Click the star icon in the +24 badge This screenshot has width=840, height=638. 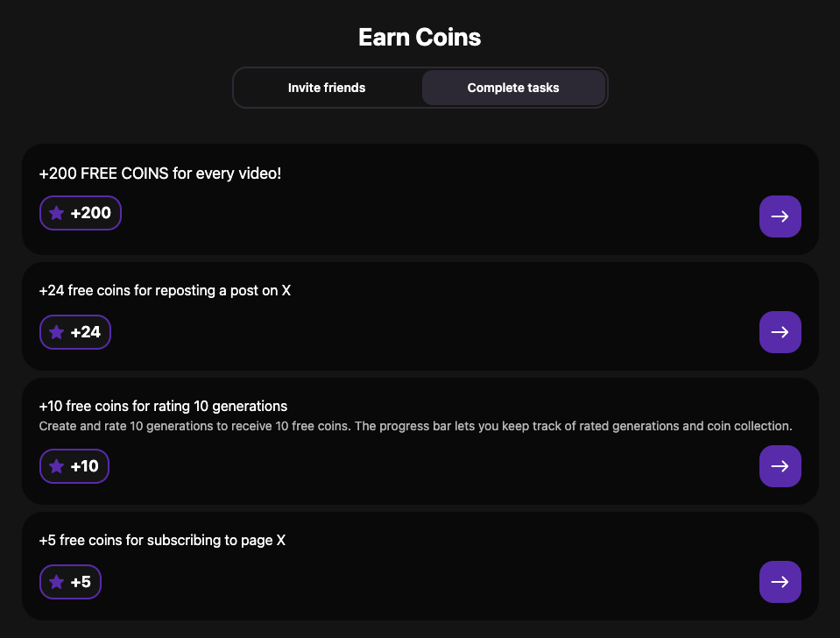(57, 332)
